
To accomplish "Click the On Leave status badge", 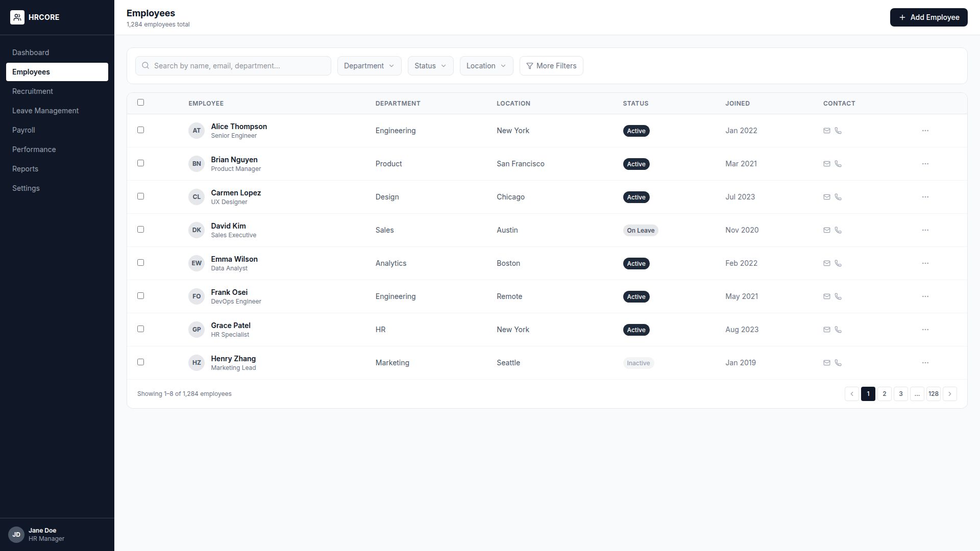I will pyautogui.click(x=641, y=230).
